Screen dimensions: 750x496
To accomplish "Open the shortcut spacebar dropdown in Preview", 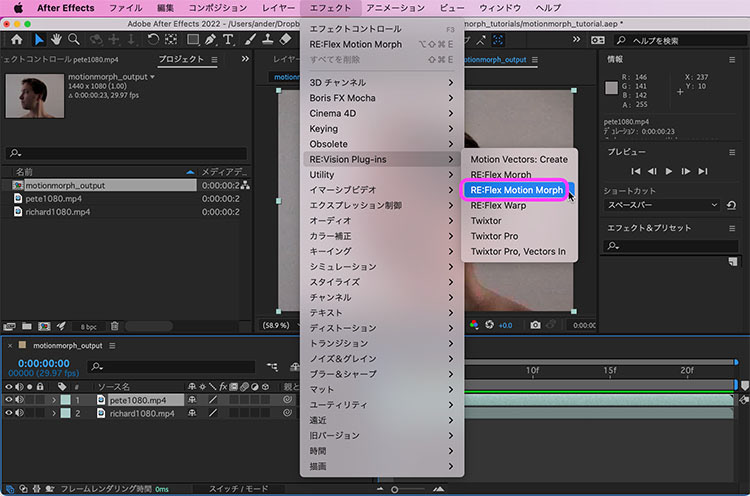I will (x=662, y=205).
